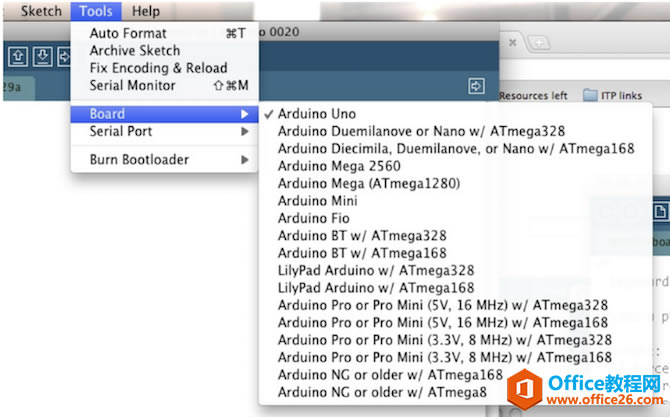
Task: Expand the Board submenu
Action: pyautogui.click(x=165, y=114)
